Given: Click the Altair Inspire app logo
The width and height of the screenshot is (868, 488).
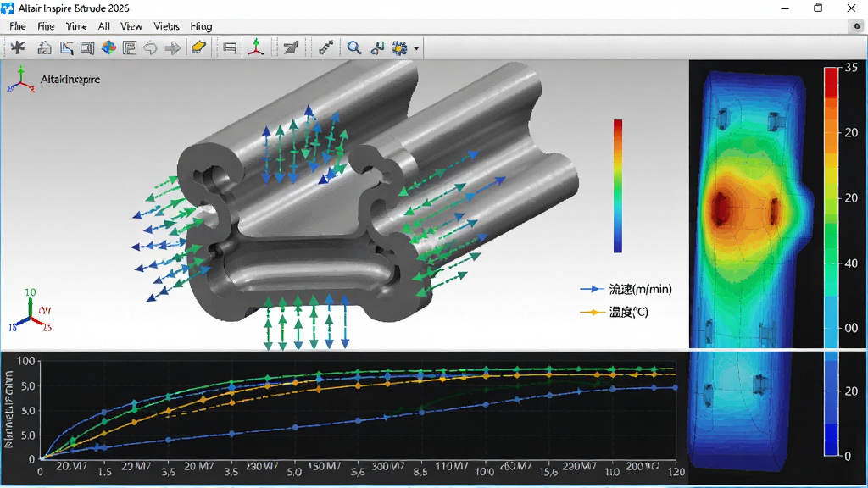Looking at the screenshot, I should pos(8,8).
